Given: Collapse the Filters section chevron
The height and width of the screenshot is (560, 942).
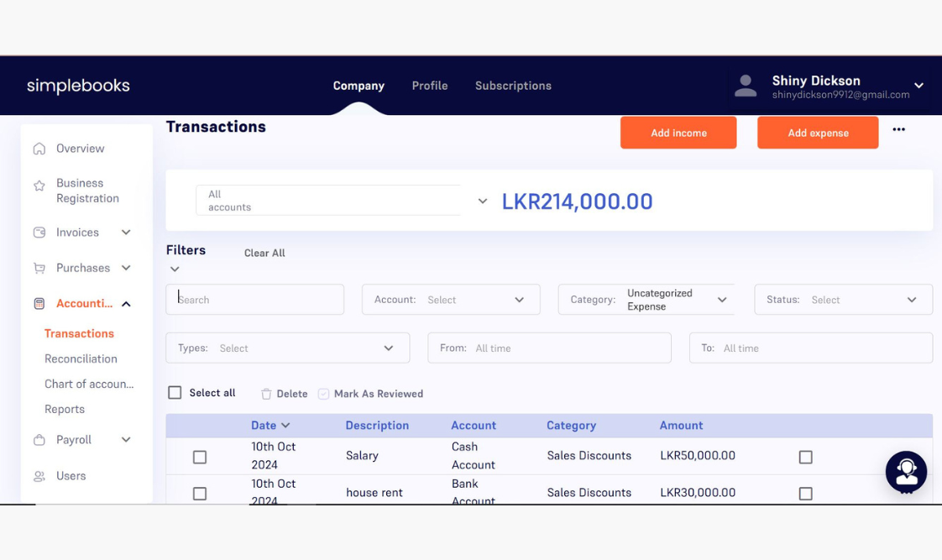Looking at the screenshot, I should 175,270.
